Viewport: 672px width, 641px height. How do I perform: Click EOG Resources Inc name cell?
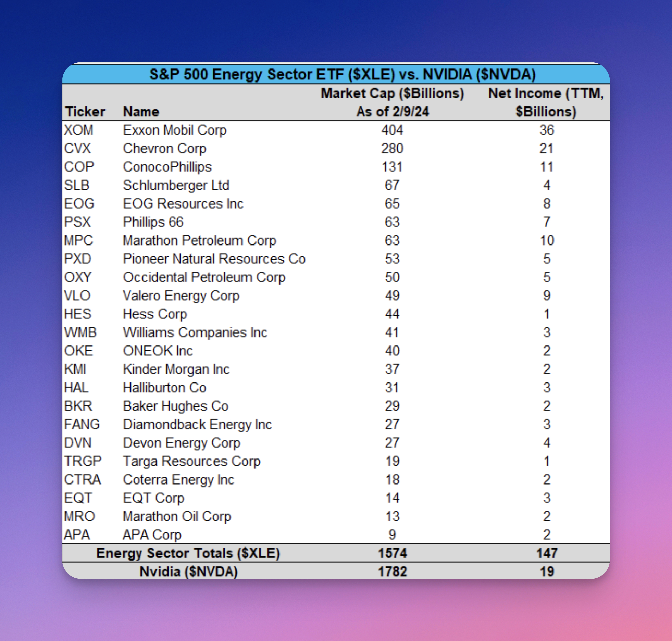[183, 204]
